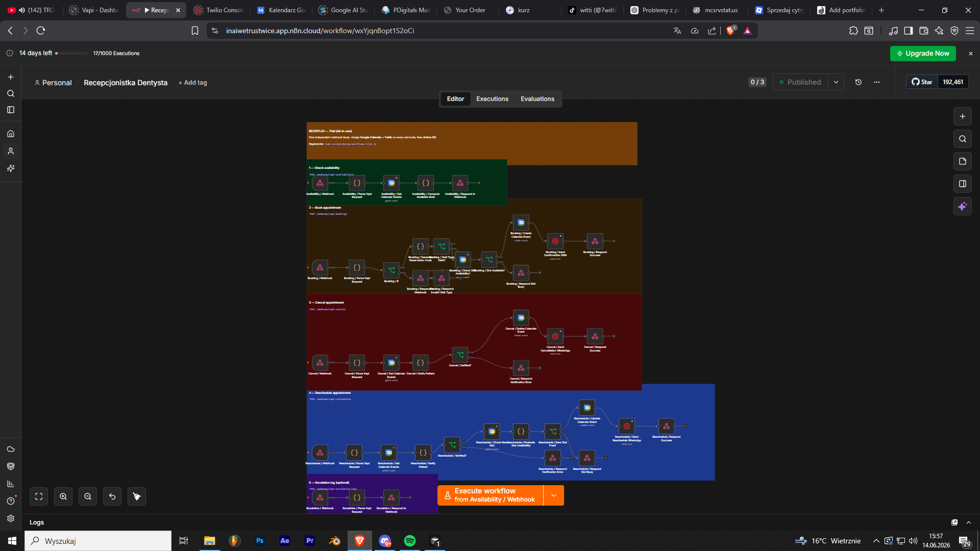Reload the current page
The width and height of the screenshot is (980, 551).
[41, 31]
